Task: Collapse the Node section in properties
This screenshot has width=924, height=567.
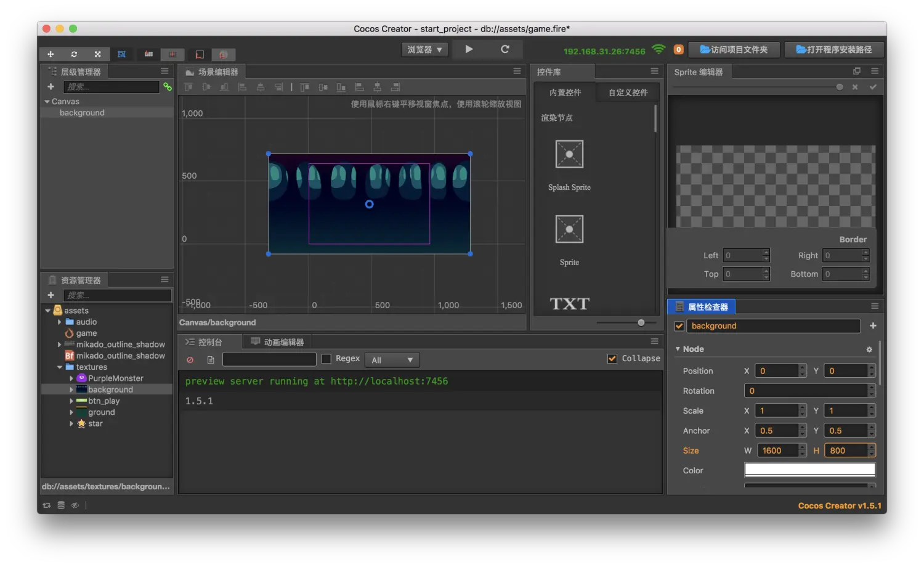Action: (x=678, y=349)
